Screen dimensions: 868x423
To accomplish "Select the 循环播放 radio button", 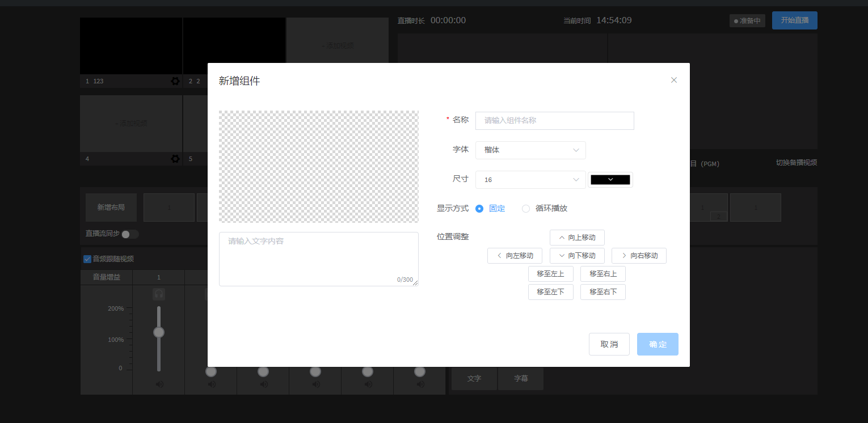I will 526,208.
